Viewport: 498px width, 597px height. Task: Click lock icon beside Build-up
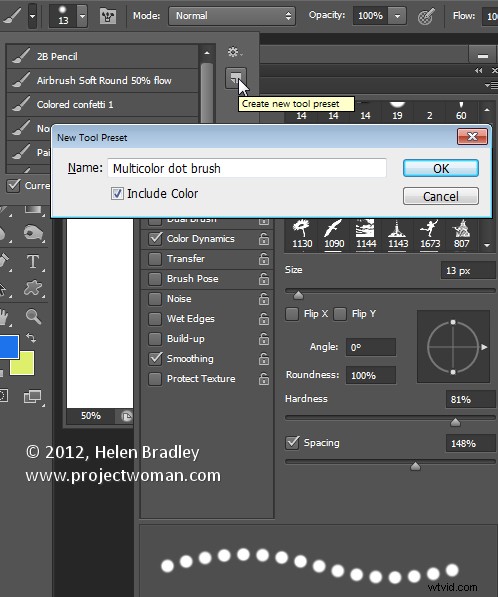(264, 339)
